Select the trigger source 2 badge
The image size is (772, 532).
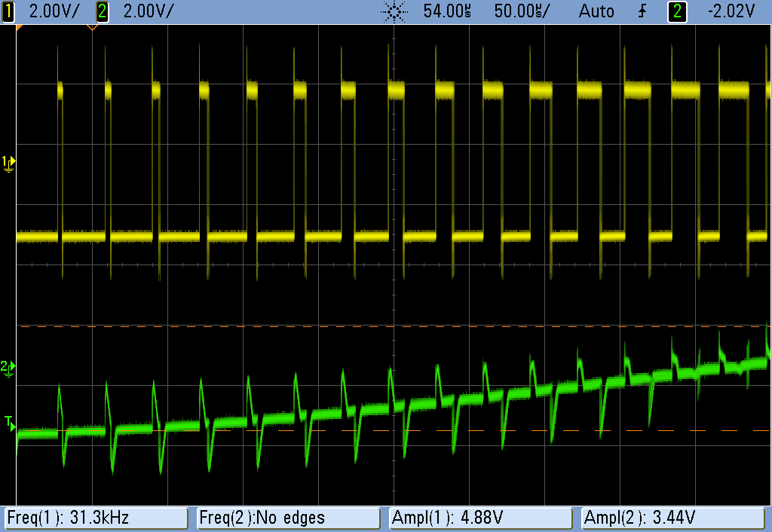pos(677,11)
